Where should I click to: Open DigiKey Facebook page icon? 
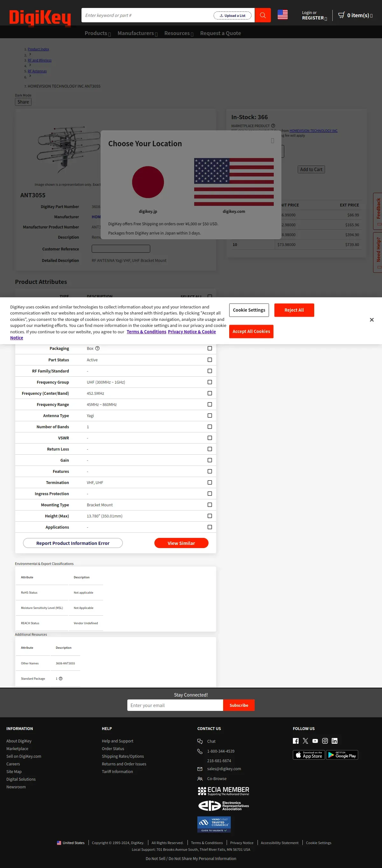[x=295, y=741]
